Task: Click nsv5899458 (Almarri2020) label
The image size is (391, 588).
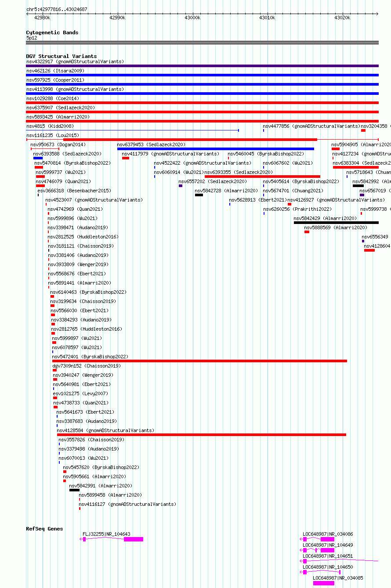Action: point(110,495)
